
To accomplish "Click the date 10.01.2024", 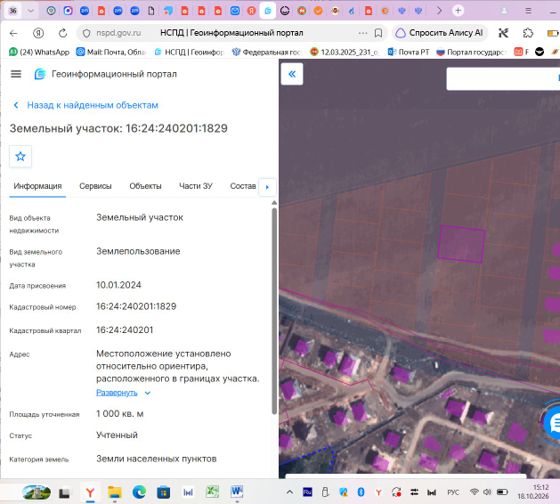I will click(x=119, y=285).
